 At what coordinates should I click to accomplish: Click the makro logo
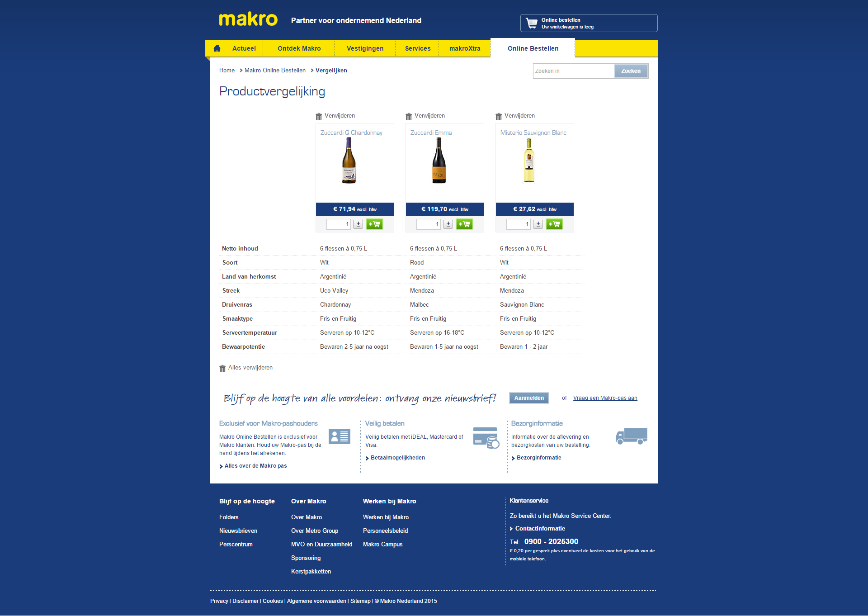[x=248, y=19]
